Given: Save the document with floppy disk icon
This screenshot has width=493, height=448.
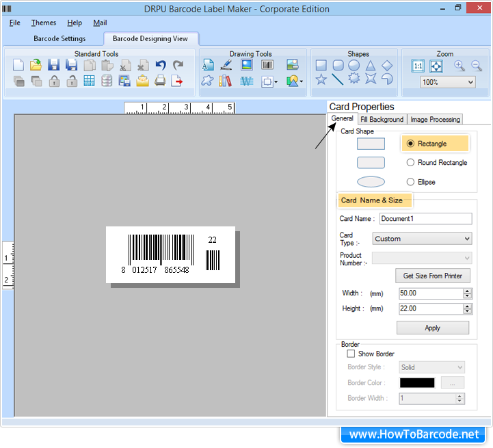Looking at the screenshot, I should [x=54, y=65].
